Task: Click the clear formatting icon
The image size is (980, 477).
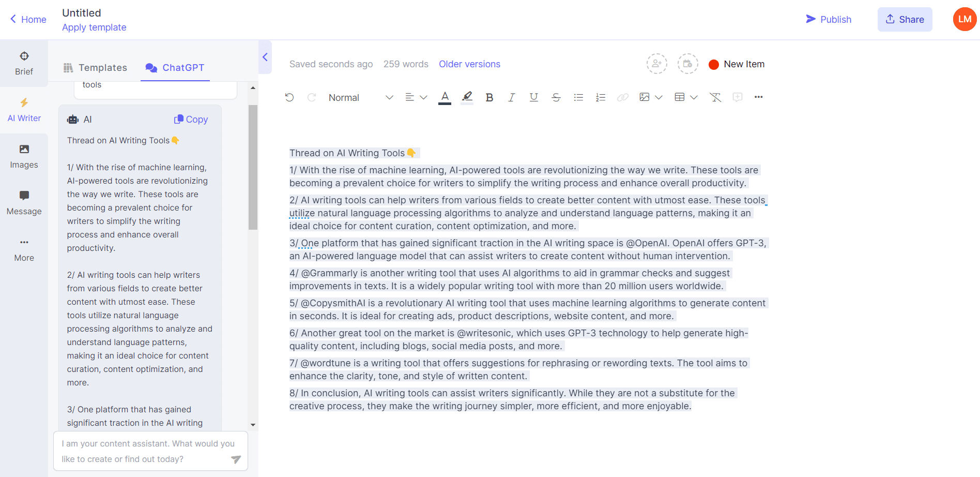Action: point(715,97)
